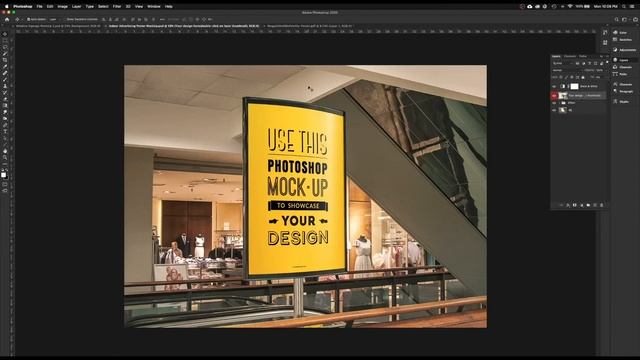Select the Hand tool
The image size is (640, 360).
(x=5, y=151)
